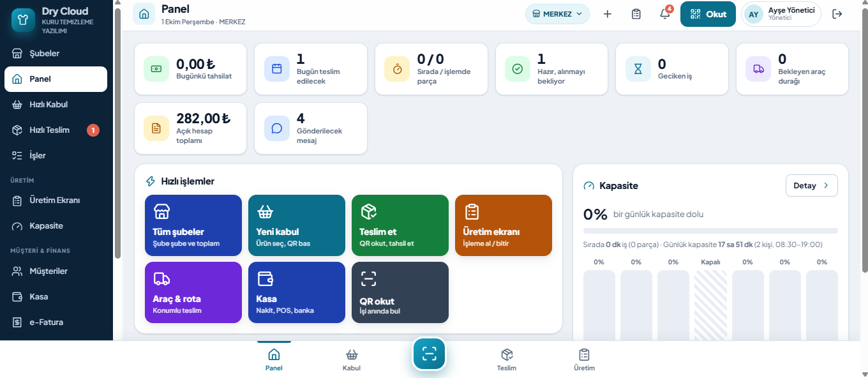Open e-Fatura in the sidebar

click(x=56, y=322)
